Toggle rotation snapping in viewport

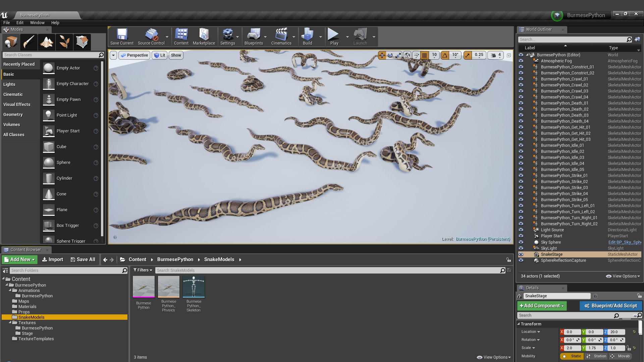tap(445, 55)
